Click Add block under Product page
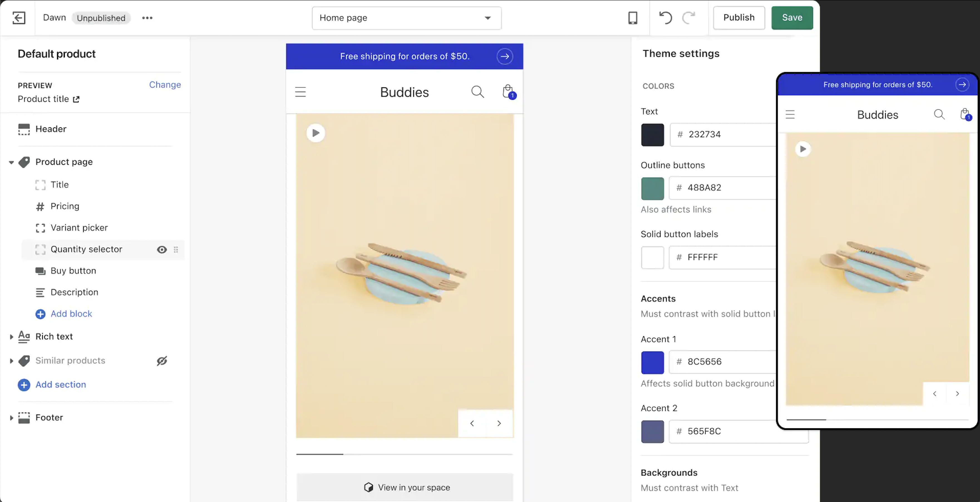The width and height of the screenshot is (980, 502). point(71,314)
